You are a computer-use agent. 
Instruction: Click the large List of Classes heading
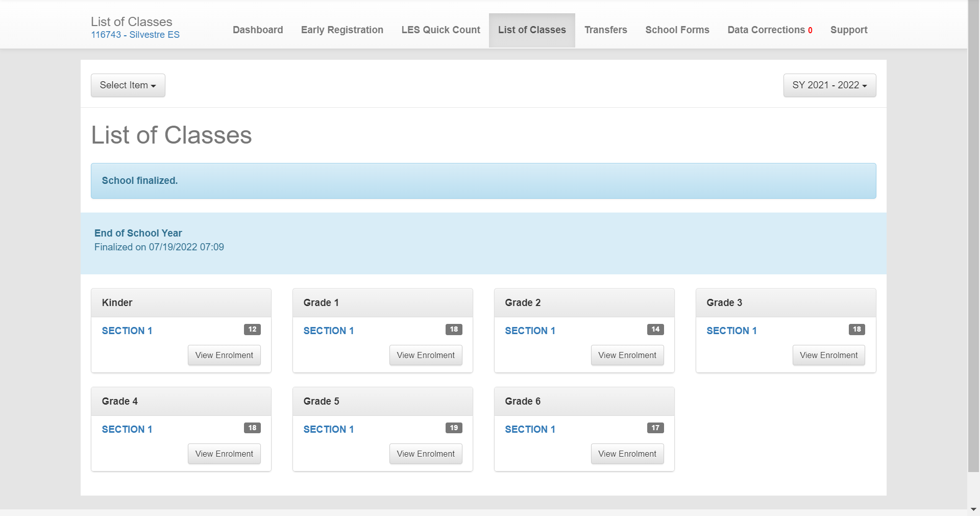pyautogui.click(x=171, y=135)
